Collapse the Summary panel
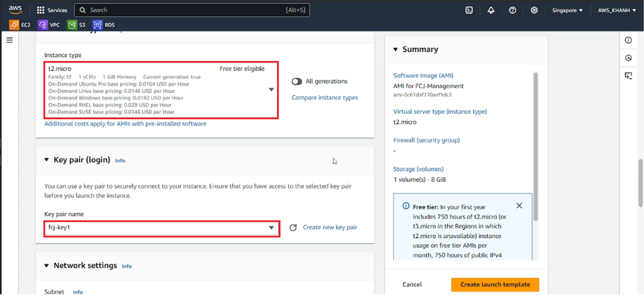 click(x=396, y=49)
